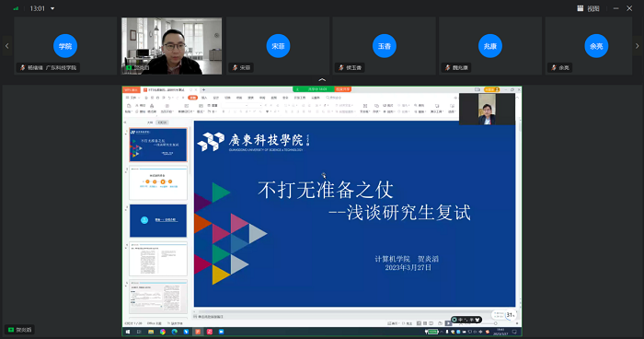Open the 开始 ribbon tab in WPS
644x339 pixels.
click(192, 98)
